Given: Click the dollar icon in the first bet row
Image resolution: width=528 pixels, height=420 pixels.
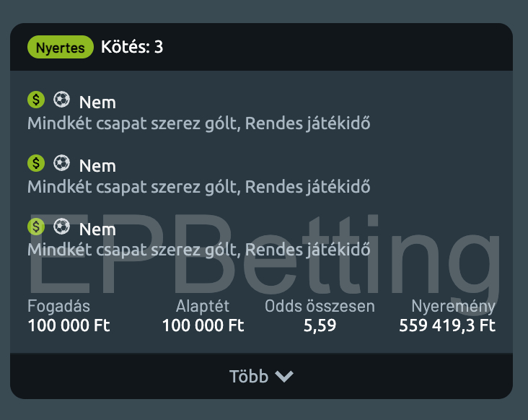Looking at the screenshot, I should 35,100.
